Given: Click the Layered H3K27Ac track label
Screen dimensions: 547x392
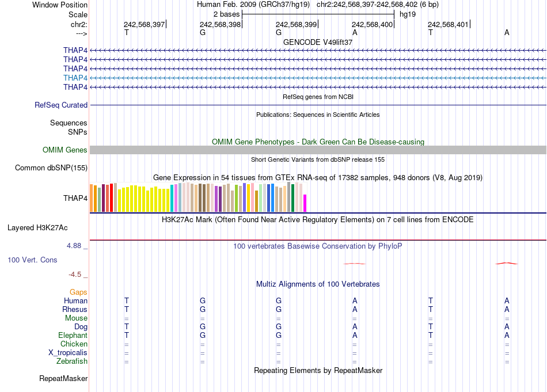Looking at the screenshot, I should click(x=37, y=228).
